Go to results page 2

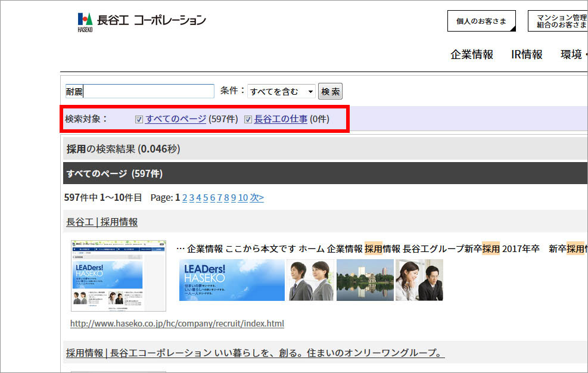click(185, 197)
